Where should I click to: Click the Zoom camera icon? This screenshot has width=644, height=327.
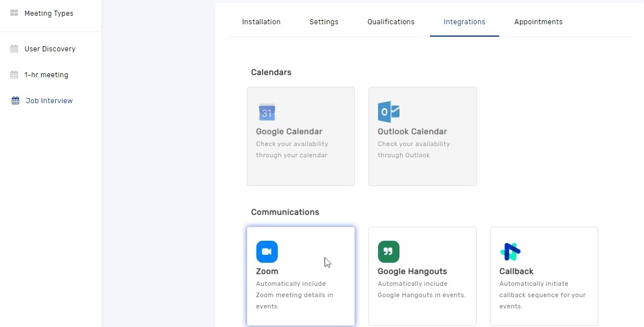267,251
